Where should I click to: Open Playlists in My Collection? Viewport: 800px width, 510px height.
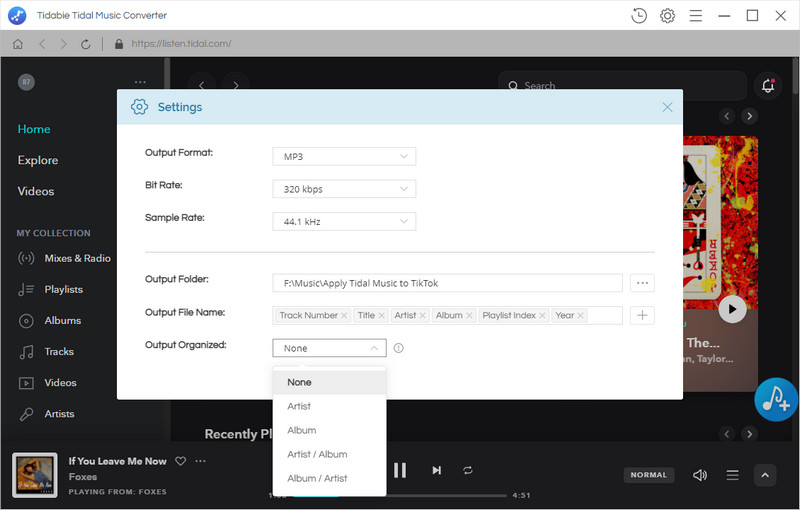(50, 289)
